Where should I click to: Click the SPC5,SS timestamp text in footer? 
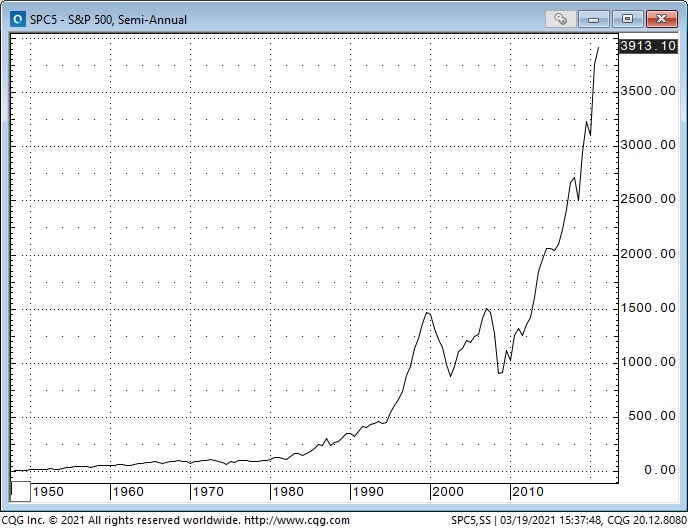click(569, 521)
